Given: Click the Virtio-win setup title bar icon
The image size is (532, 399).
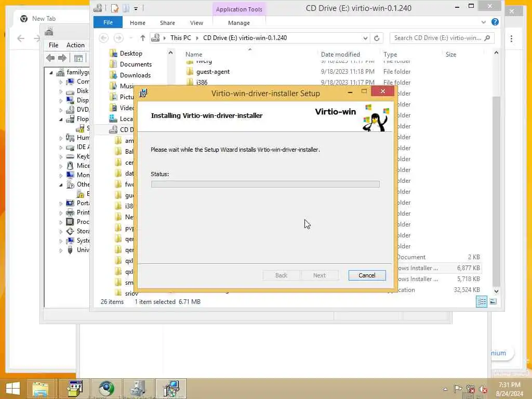Looking at the screenshot, I should [x=143, y=93].
